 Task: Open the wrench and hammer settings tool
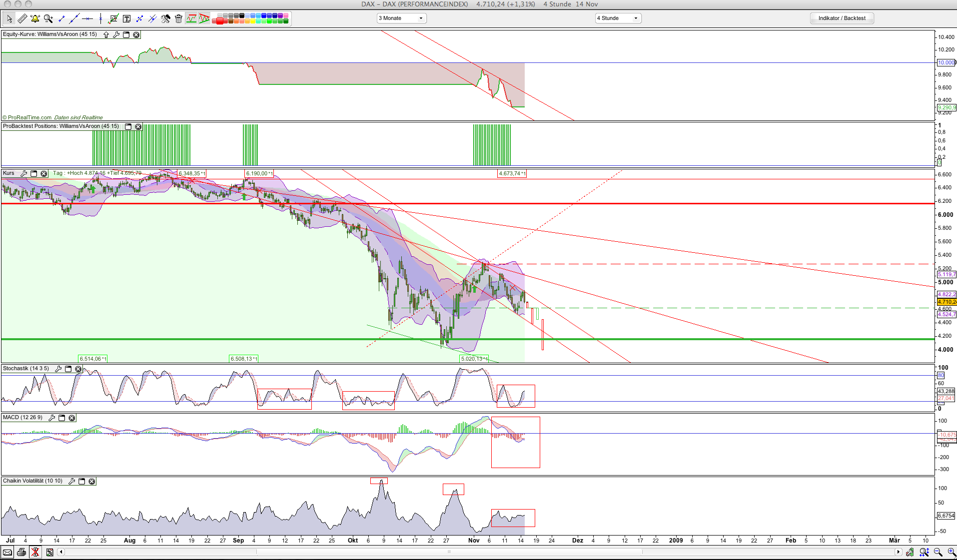(x=165, y=19)
